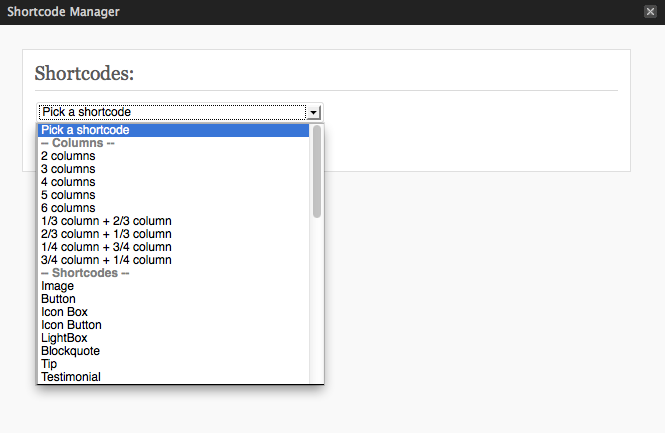Choose 4 columns from the list

(x=173, y=182)
